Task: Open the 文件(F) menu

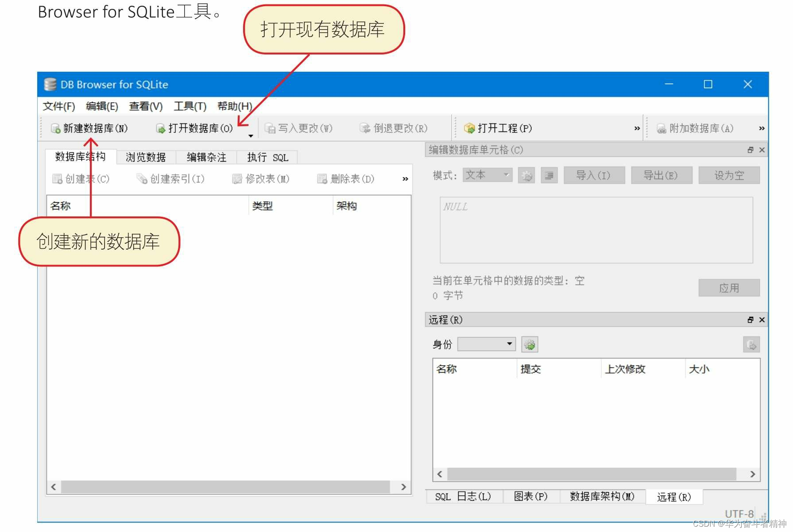Action: click(59, 106)
